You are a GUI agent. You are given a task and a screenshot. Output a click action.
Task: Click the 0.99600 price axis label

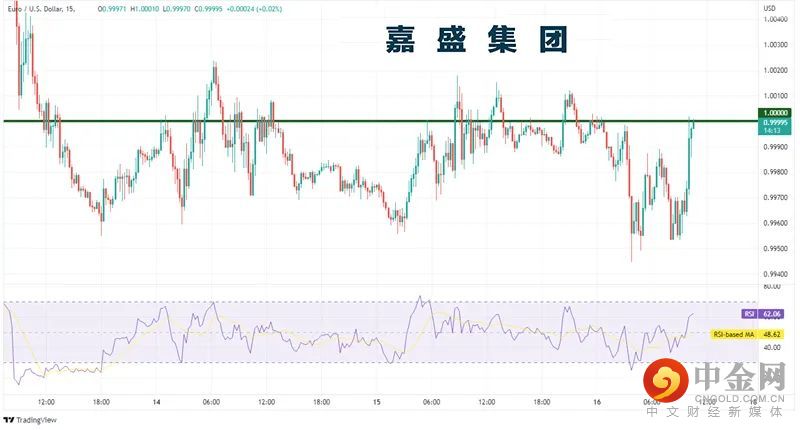pyautogui.click(x=776, y=223)
